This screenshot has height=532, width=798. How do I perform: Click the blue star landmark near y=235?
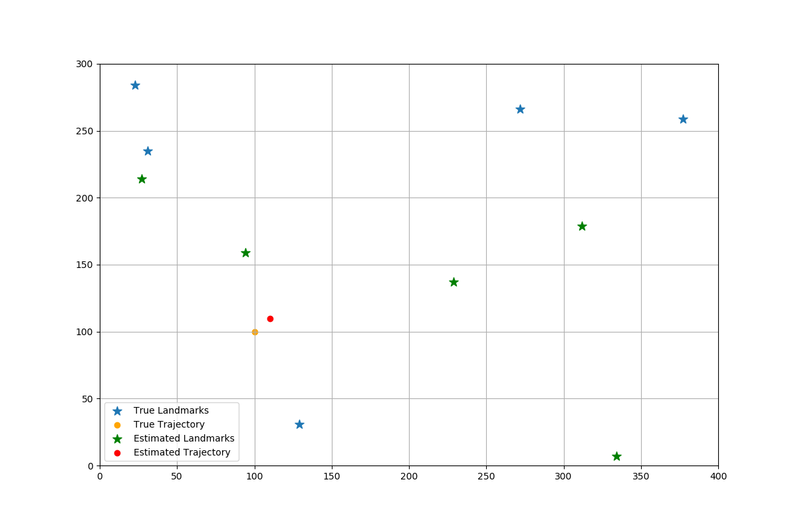coord(148,151)
